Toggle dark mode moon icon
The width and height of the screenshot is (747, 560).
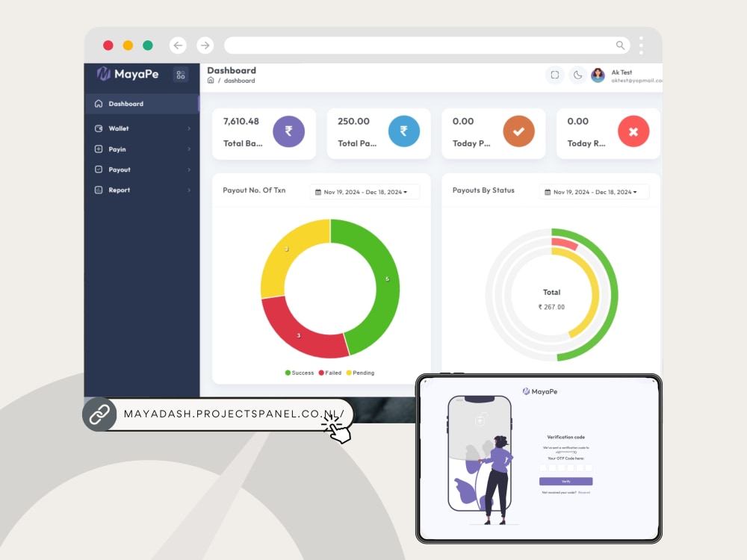577,75
